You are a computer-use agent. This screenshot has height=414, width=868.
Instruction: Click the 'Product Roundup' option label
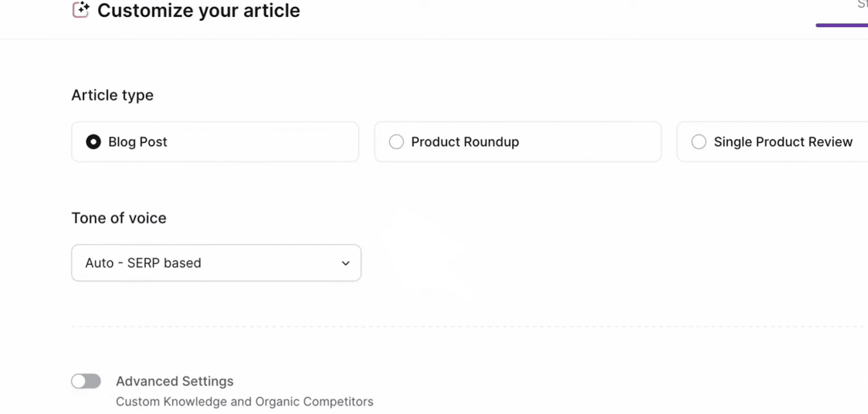(465, 142)
